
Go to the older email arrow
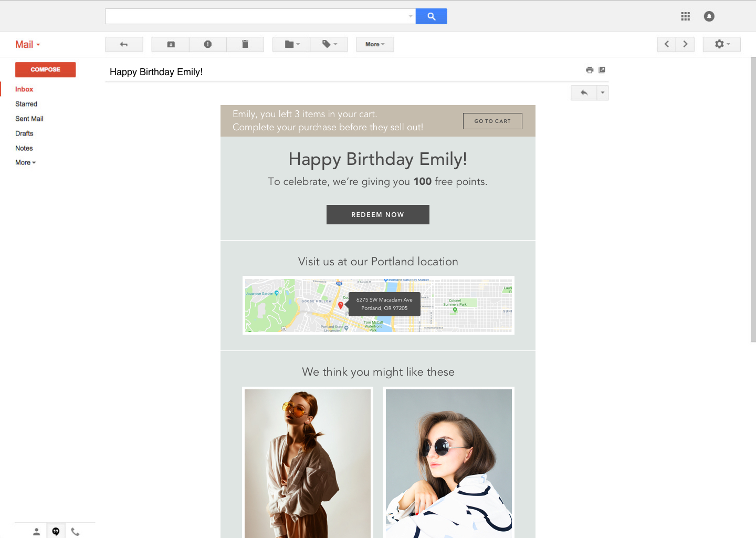tap(685, 44)
